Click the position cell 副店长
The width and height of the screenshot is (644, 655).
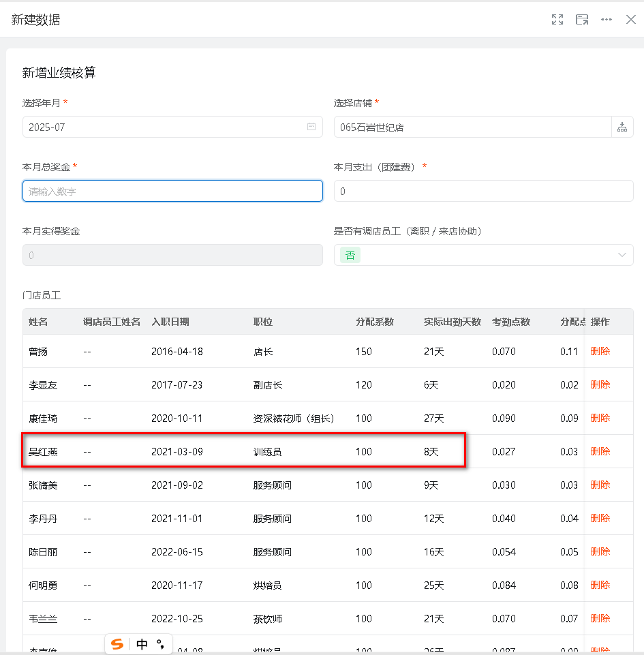(x=268, y=385)
